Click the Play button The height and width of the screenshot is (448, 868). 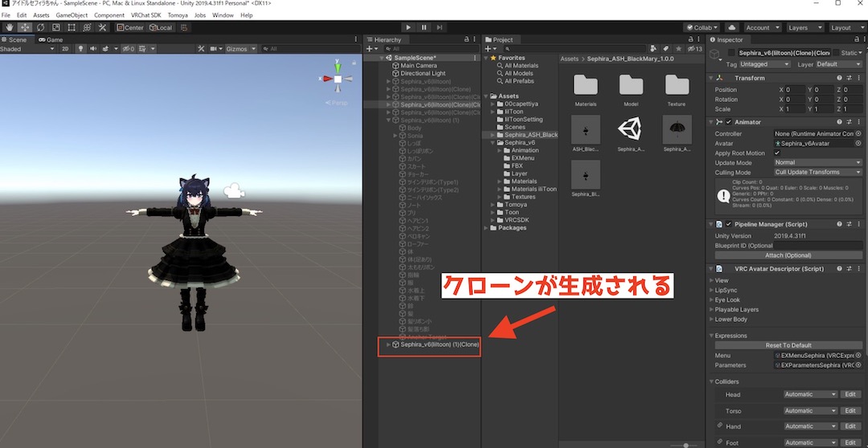[408, 27]
